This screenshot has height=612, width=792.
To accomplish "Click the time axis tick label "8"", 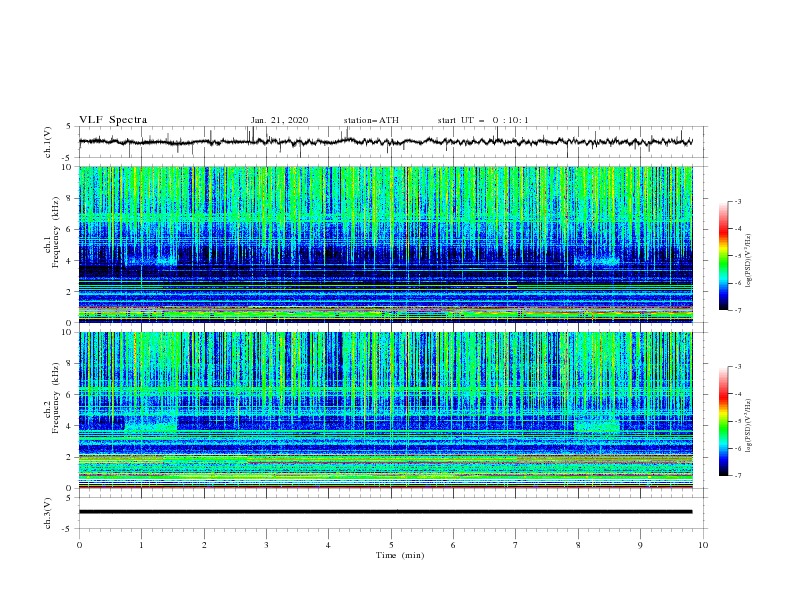I will [578, 545].
